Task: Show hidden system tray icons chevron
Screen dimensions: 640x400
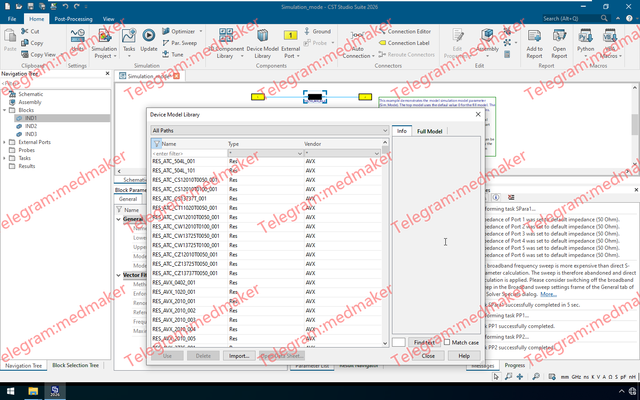Action: click(x=622, y=391)
